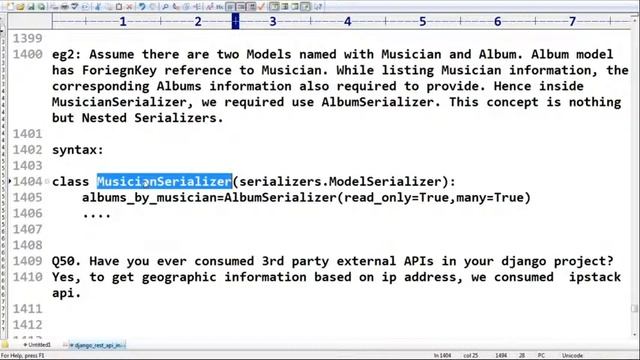This screenshot has height=360, width=640.
Task: Click line number 1400 in gutter
Action: click(28, 54)
